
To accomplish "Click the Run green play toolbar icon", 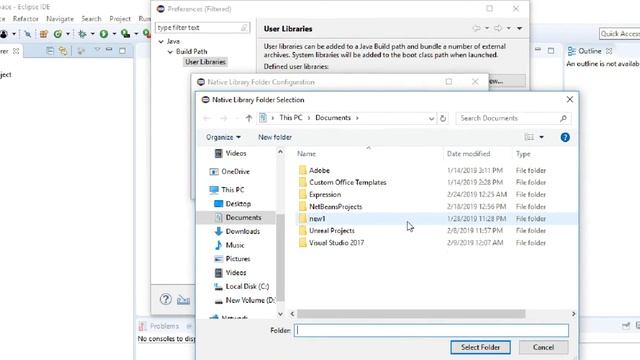I will click(104, 34).
